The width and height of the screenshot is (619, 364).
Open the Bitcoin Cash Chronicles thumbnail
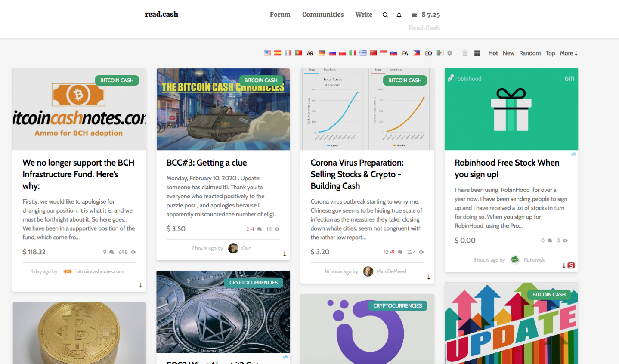223,109
